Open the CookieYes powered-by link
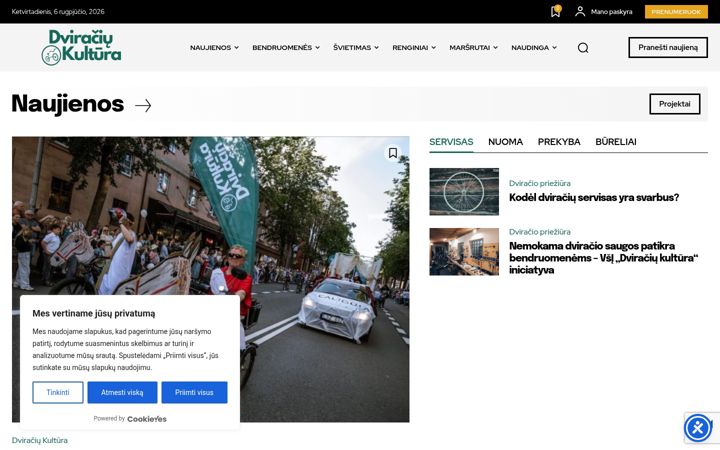Screen dimensions: 720x450 [146, 419]
